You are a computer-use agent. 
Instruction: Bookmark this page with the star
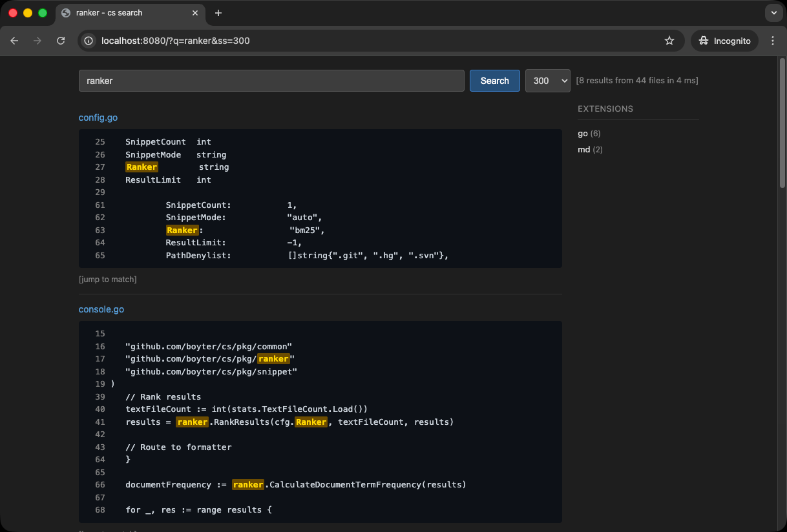tap(669, 40)
